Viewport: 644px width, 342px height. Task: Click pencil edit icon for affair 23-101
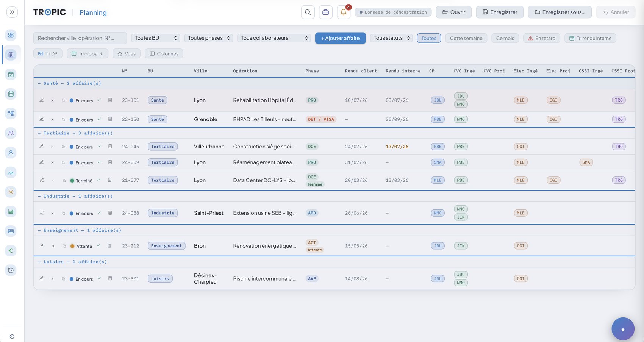click(x=42, y=100)
